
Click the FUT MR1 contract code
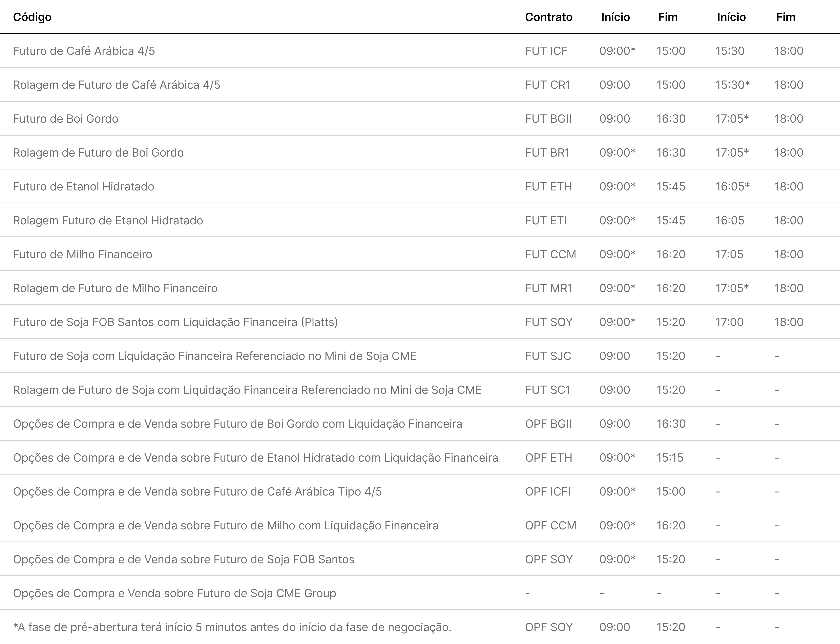point(548,288)
